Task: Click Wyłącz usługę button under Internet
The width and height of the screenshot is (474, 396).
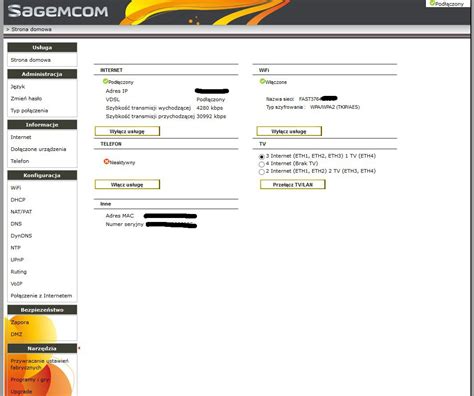Action: [127, 131]
